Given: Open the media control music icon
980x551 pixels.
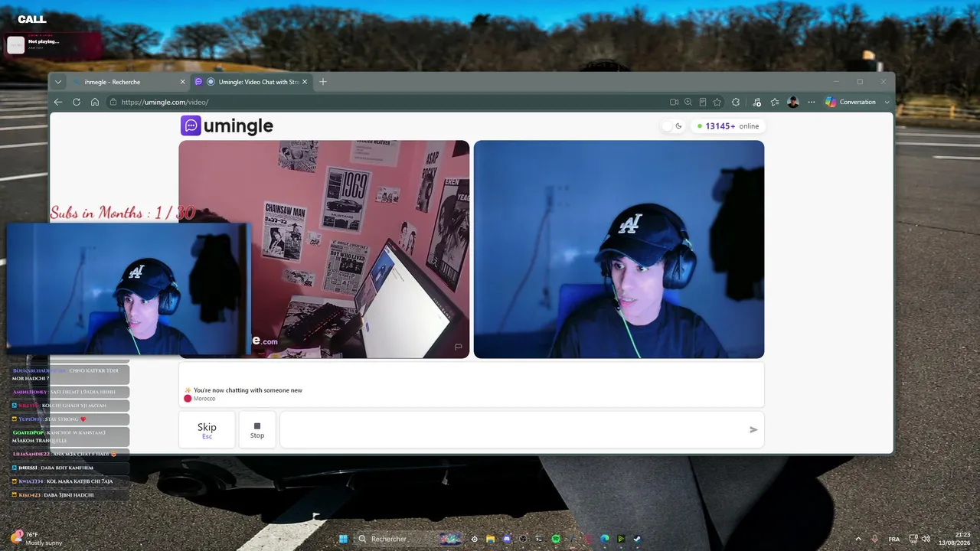Looking at the screenshot, I should (756, 102).
